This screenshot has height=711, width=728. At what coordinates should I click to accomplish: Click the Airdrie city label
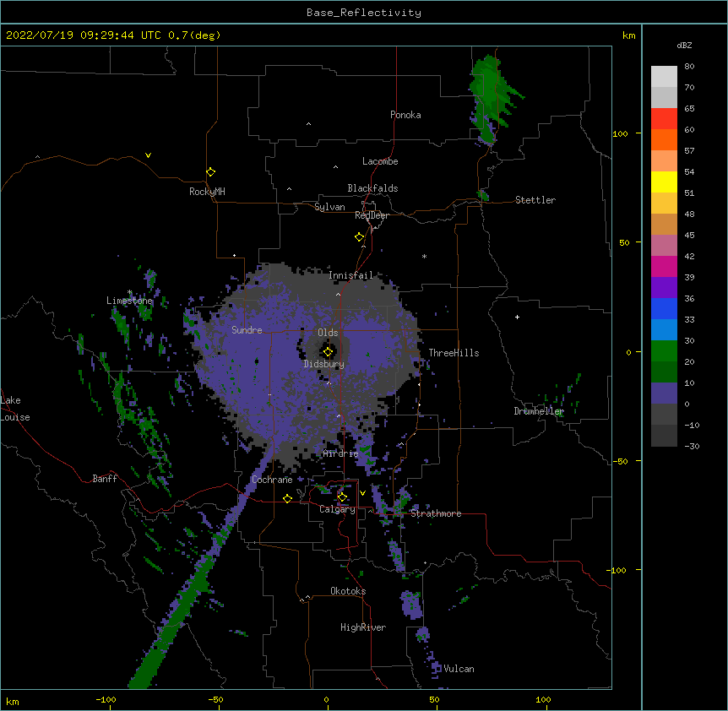tap(340, 453)
